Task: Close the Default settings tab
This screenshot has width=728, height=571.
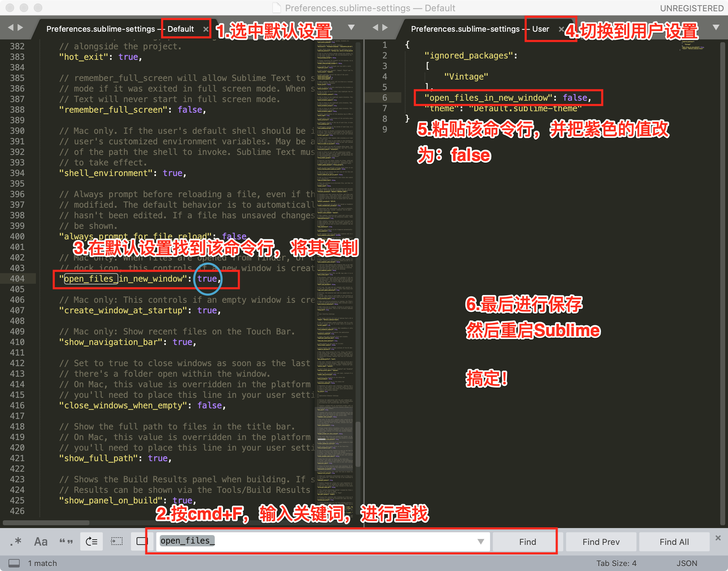Action: click(206, 29)
